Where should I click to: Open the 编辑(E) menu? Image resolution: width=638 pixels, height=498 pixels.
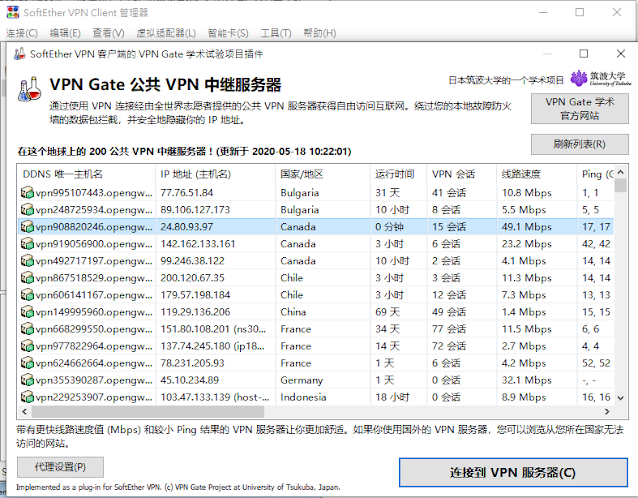(65, 33)
